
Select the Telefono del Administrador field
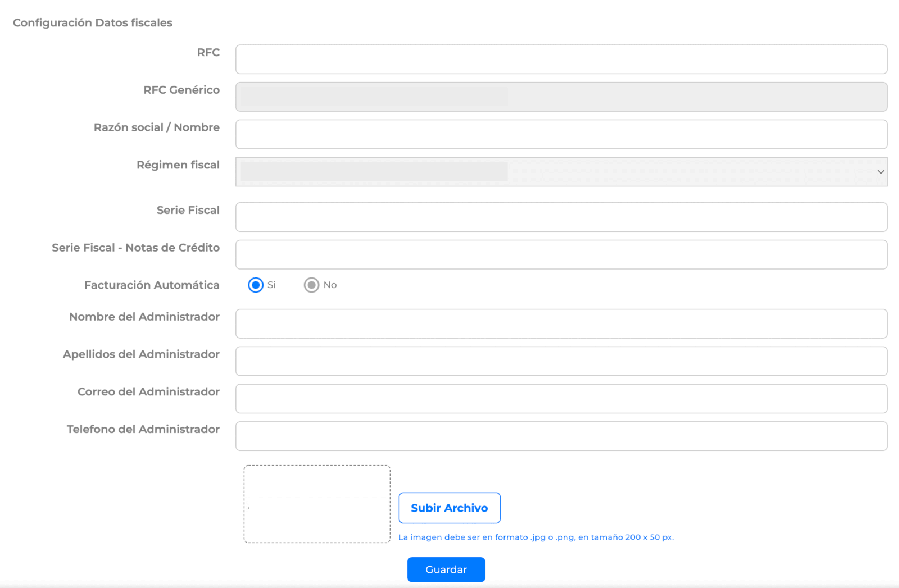561,436
